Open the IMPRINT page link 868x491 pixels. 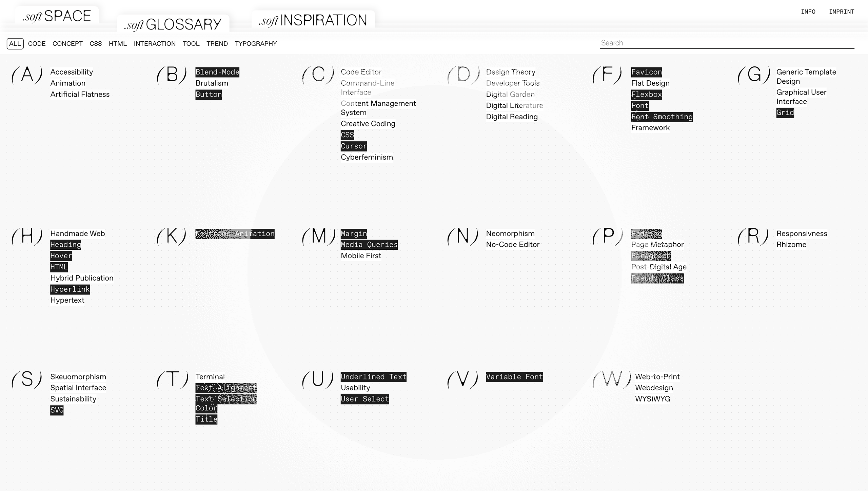pos(841,11)
